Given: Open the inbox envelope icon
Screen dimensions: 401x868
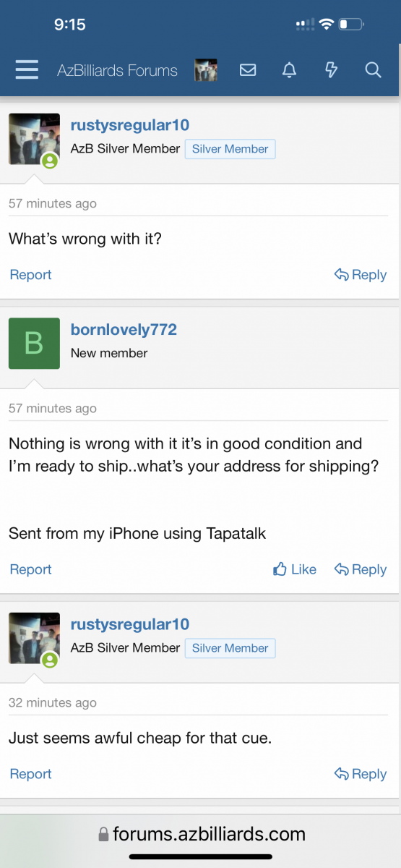Looking at the screenshot, I should (248, 70).
